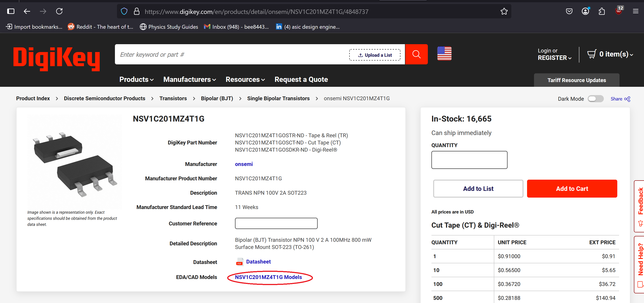
Task: Bookmark this page with the star icon
Action: [504, 11]
